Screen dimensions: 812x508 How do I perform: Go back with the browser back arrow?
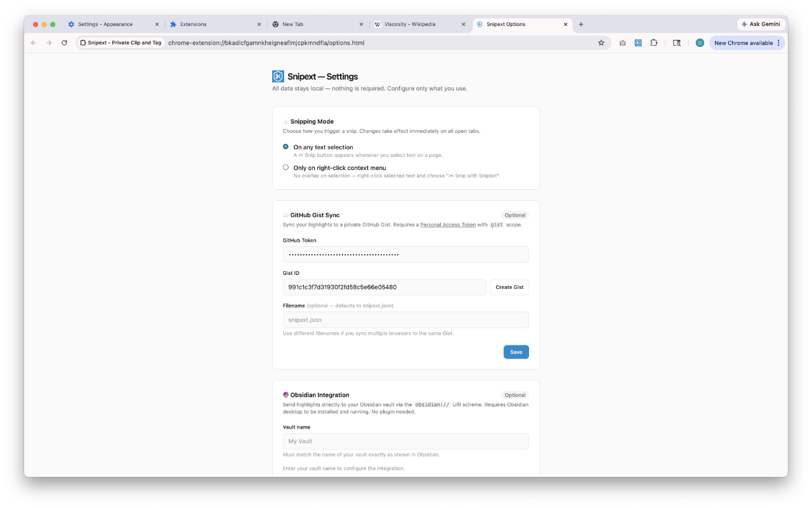click(x=34, y=43)
